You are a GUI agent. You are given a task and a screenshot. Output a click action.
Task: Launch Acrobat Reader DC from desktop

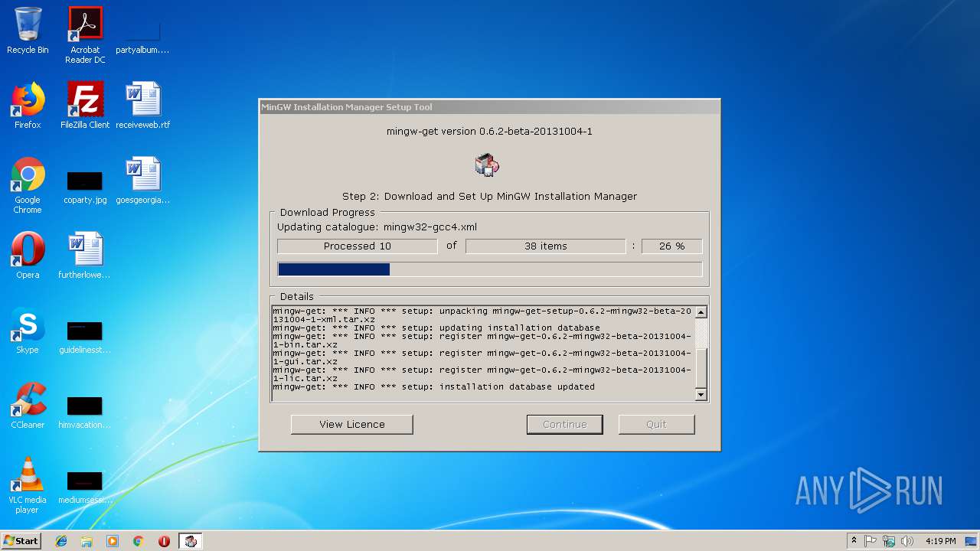point(85,34)
